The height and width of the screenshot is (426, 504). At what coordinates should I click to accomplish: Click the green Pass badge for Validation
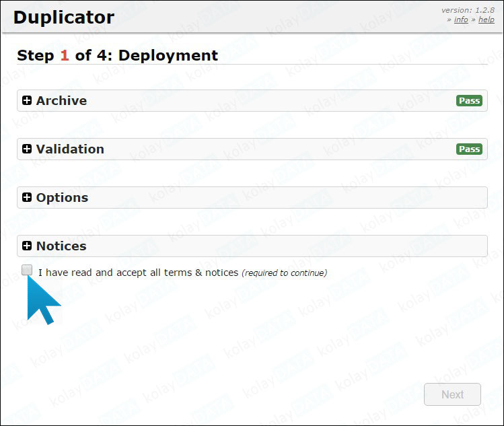tap(469, 149)
